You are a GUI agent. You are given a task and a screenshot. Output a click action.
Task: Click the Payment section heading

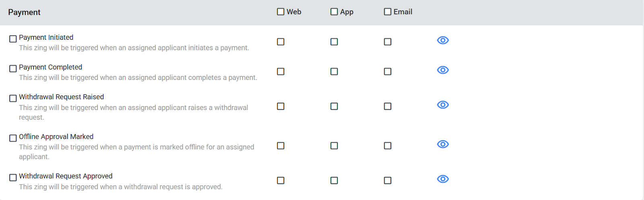[x=24, y=12]
